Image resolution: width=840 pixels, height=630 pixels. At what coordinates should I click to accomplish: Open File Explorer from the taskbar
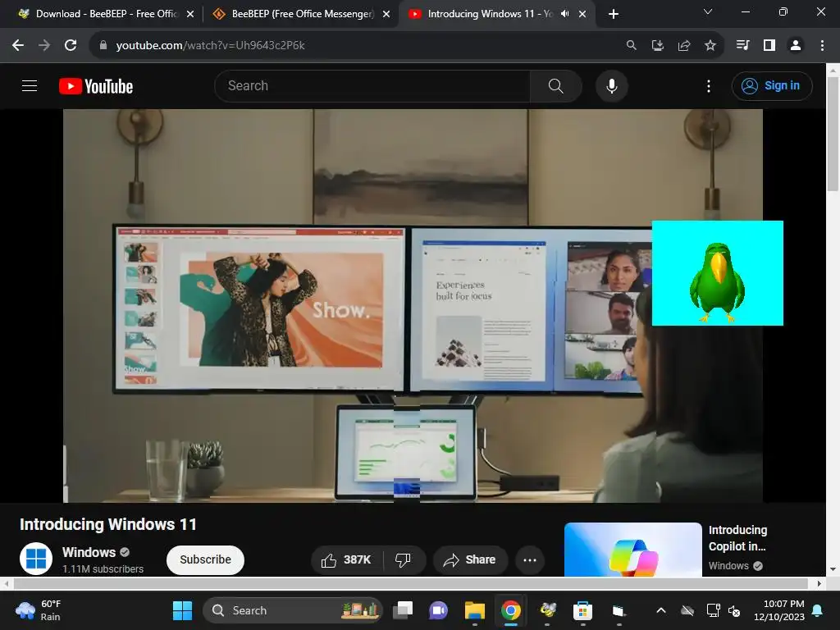pos(475,610)
